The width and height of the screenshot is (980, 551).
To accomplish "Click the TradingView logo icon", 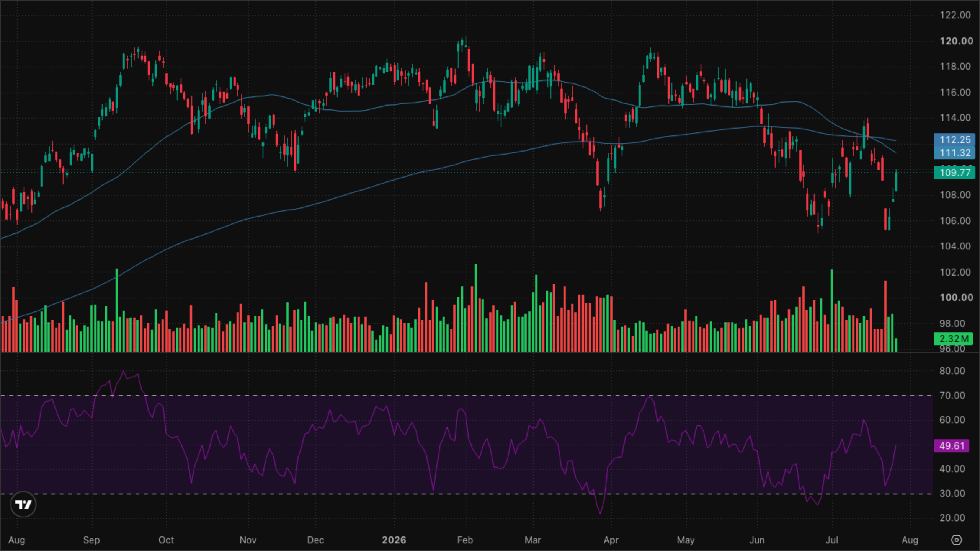I will pyautogui.click(x=23, y=505).
